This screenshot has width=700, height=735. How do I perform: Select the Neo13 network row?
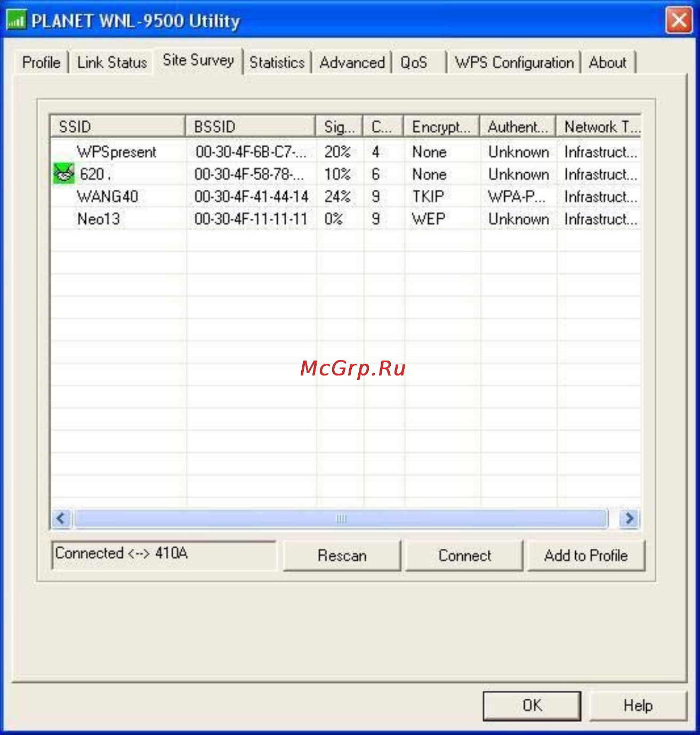pos(345,219)
